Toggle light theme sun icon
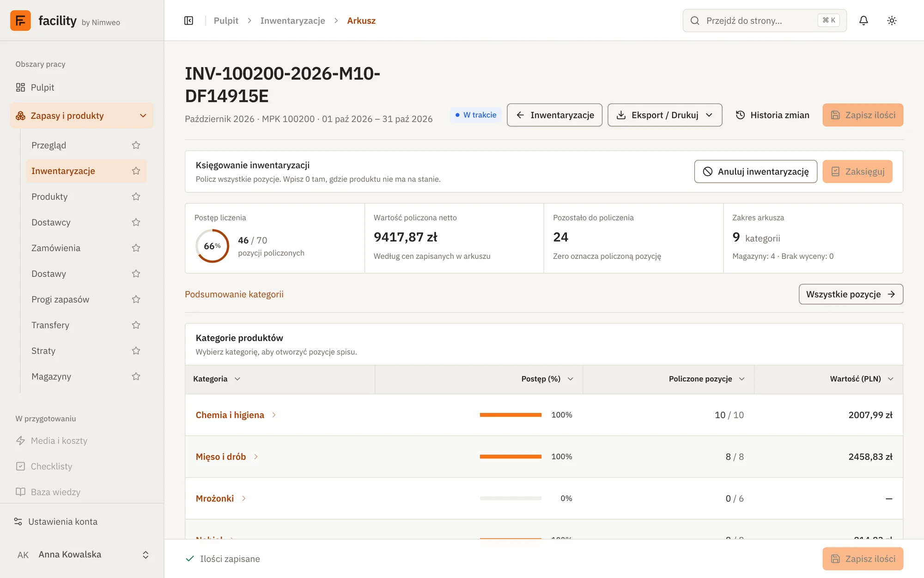 pos(892,21)
